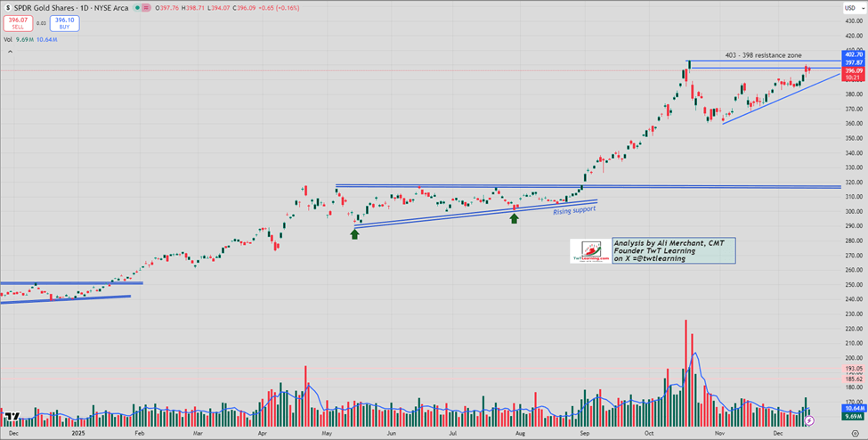Click the 396.10 BUY button

click(x=65, y=23)
